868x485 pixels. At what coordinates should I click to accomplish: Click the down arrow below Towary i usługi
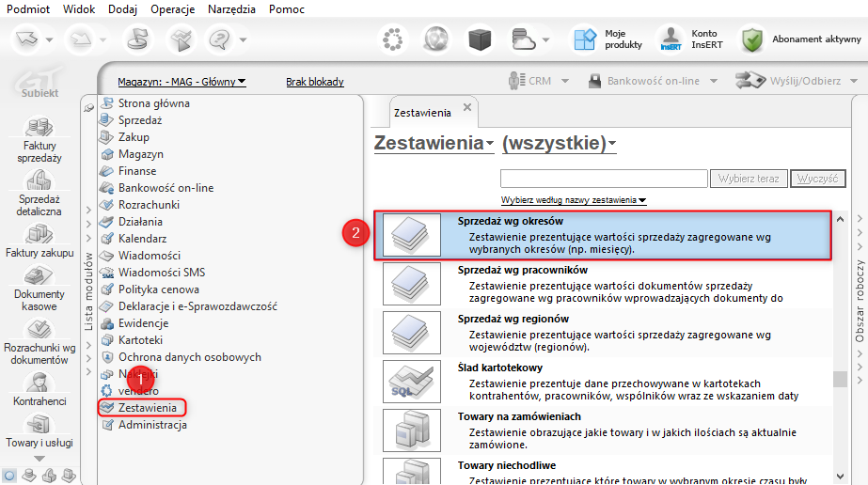pyautogui.click(x=39, y=459)
